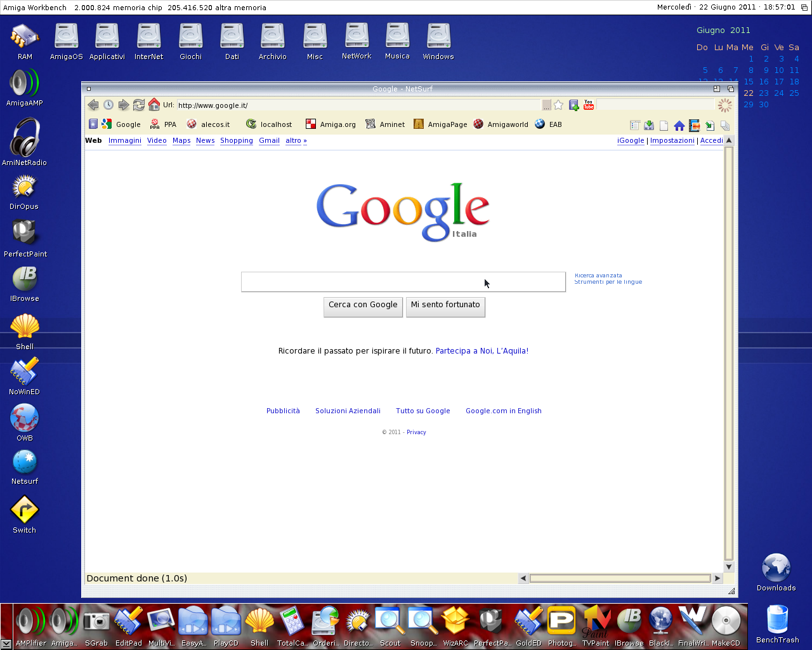This screenshot has width=812, height=650.
Task: Open the AmigaOS drive icon
Action: pos(66,42)
